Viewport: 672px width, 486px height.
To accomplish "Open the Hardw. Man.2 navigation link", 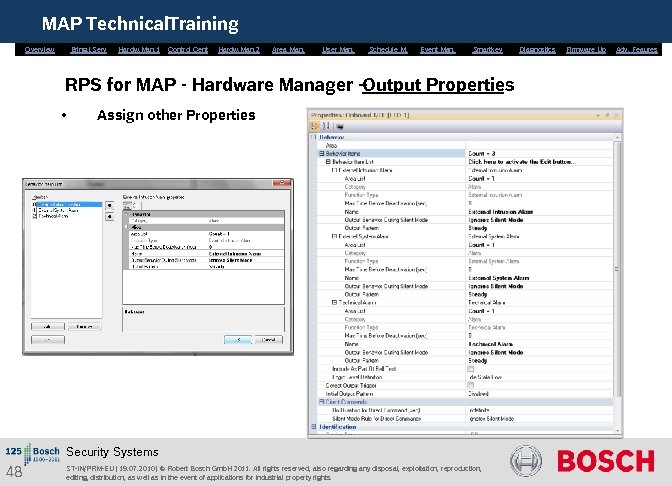I will [239, 50].
